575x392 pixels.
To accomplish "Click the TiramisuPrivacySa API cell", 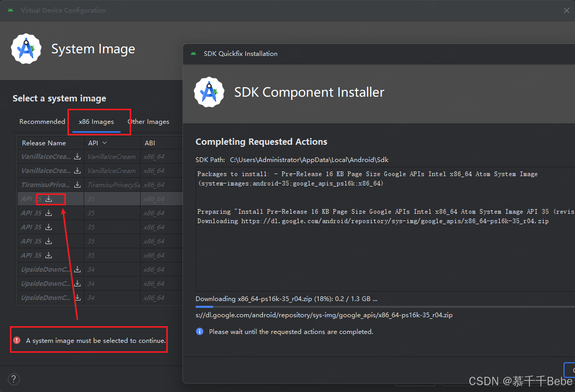I will coord(113,185).
